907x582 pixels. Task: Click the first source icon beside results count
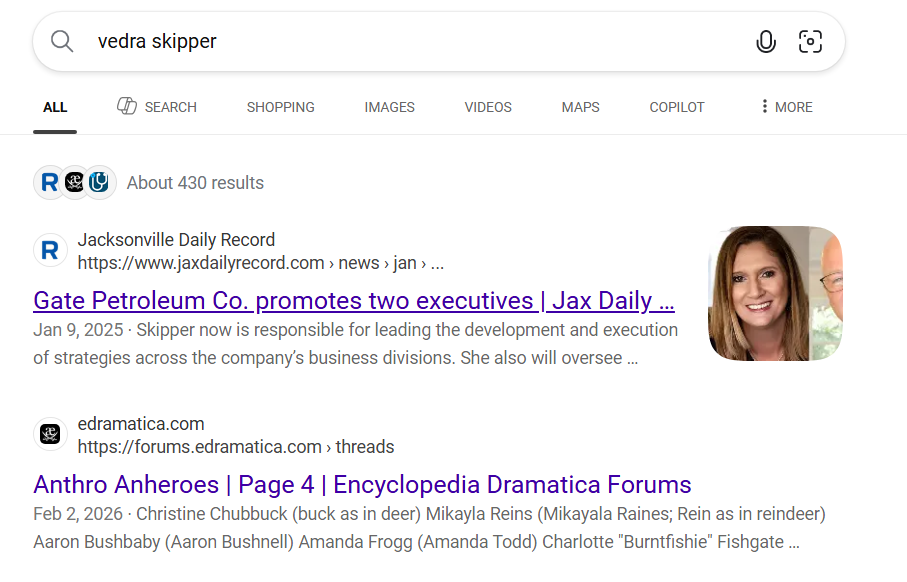[50, 182]
